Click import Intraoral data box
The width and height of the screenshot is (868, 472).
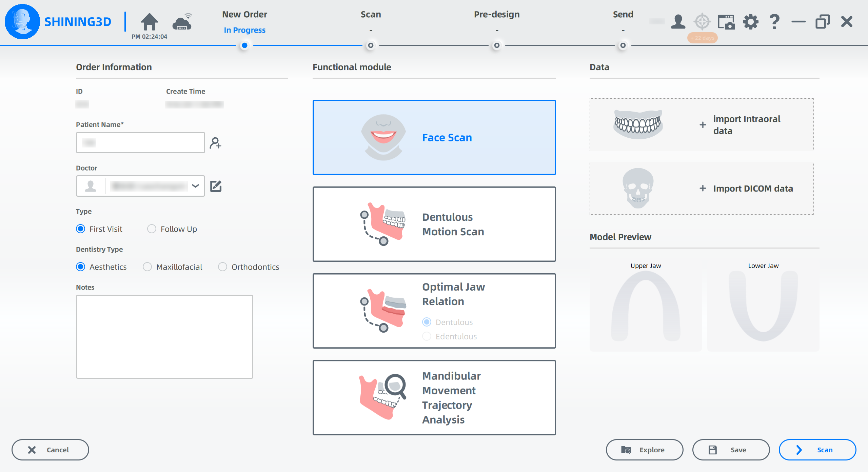click(x=701, y=125)
